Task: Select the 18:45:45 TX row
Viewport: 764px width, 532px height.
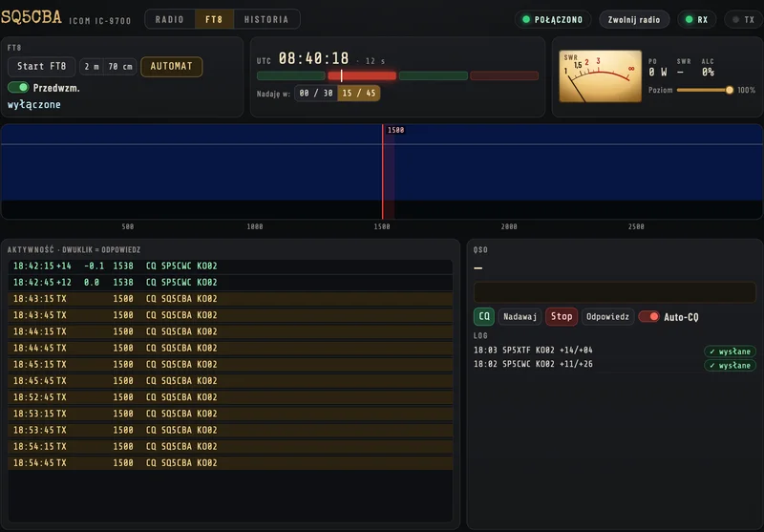Action: click(230, 381)
